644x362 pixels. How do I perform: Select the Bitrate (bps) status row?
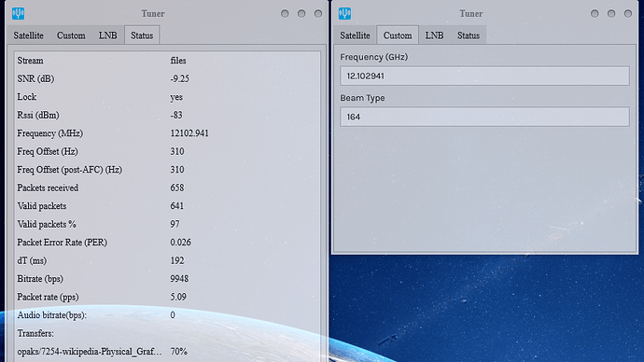(168, 279)
